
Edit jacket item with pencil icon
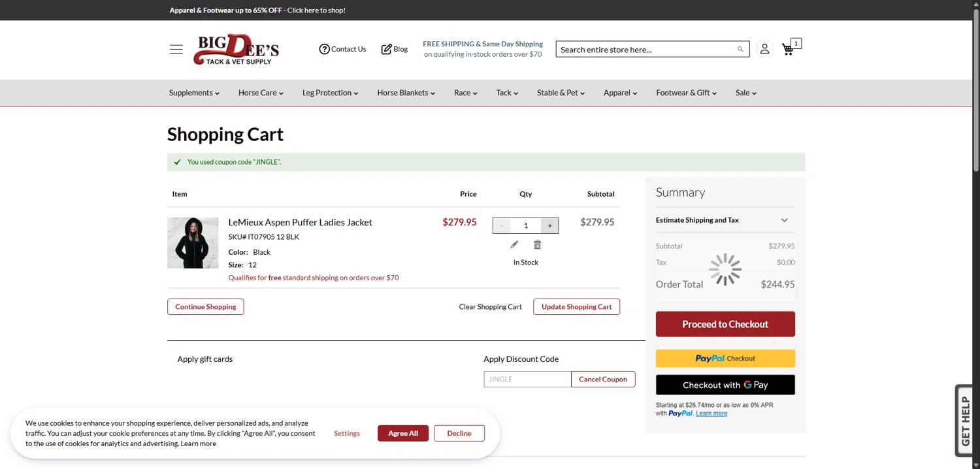point(514,244)
